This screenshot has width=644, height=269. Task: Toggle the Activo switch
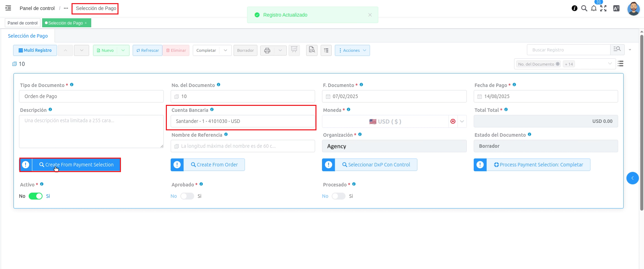pos(36,196)
